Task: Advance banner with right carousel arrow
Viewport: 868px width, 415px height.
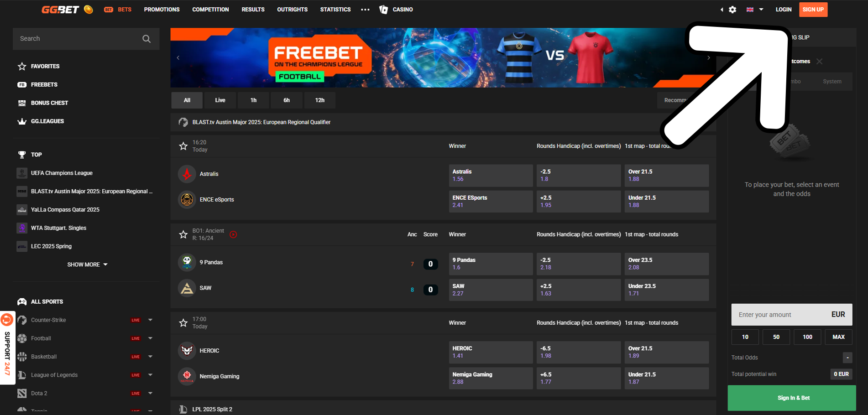Action: 708,58
